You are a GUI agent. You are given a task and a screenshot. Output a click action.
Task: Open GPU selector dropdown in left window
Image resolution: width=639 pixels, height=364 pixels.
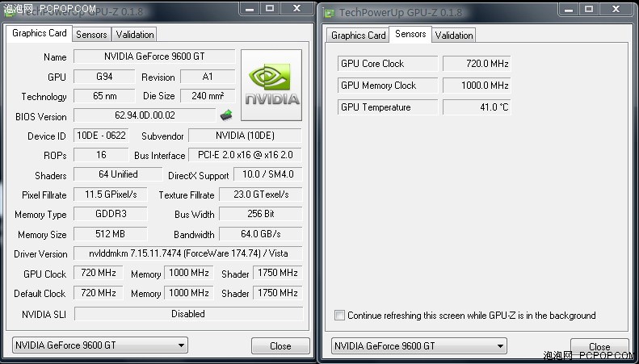click(100, 345)
